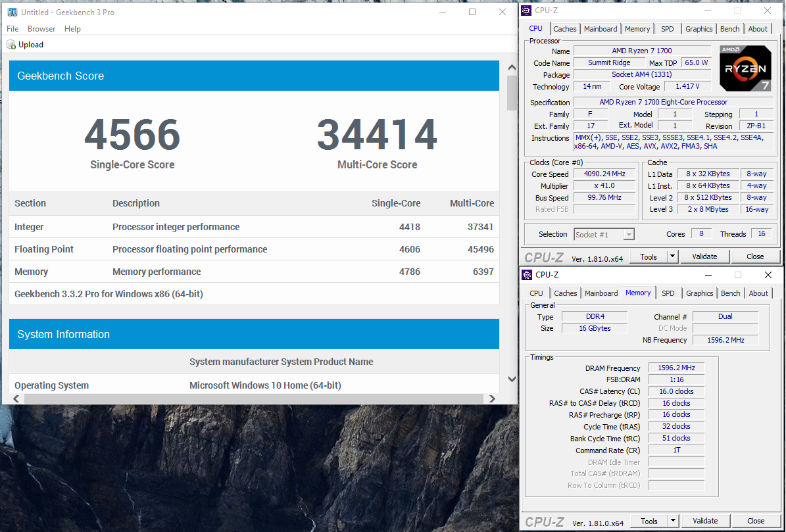Close the Geekbench 3 Pro window
The width and height of the screenshot is (786, 532).
point(503,12)
